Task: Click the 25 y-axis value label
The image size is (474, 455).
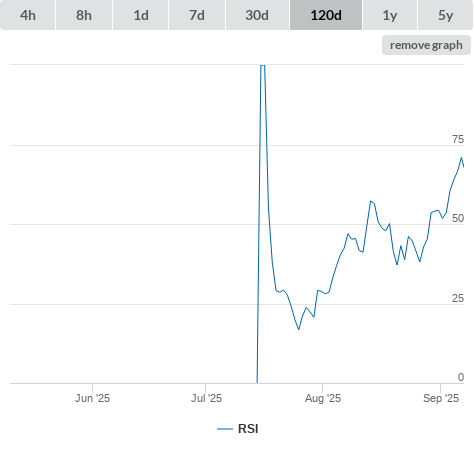Action: point(458,298)
